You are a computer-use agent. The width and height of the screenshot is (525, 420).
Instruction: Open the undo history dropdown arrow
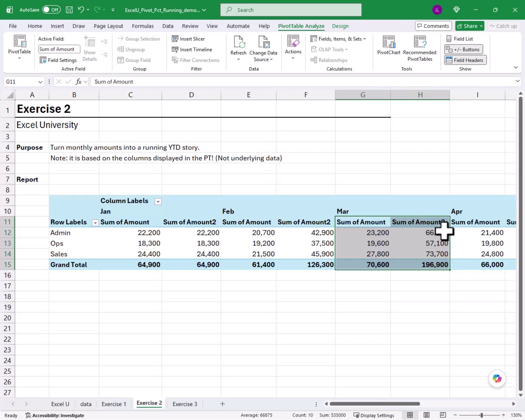[88, 10]
